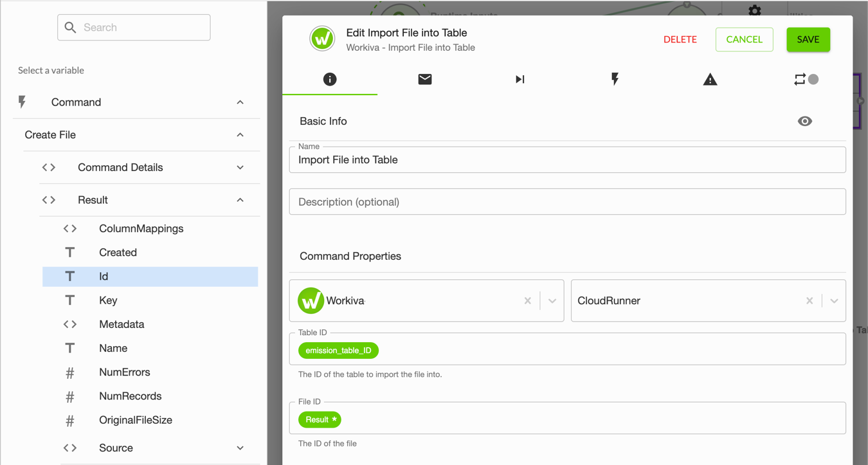This screenshot has width=868, height=465.
Task: Select the NumRecords variable
Action: click(130, 396)
